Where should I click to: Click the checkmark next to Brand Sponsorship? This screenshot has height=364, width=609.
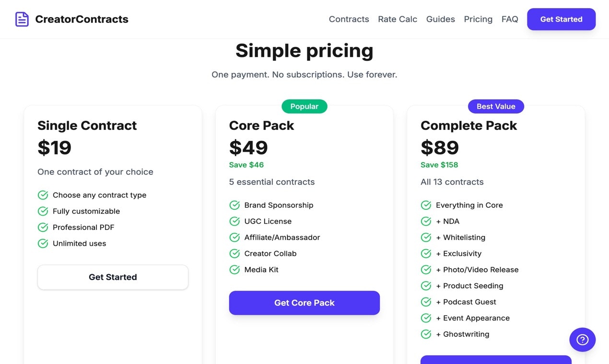pyautogui.click(x=234, y=205)
